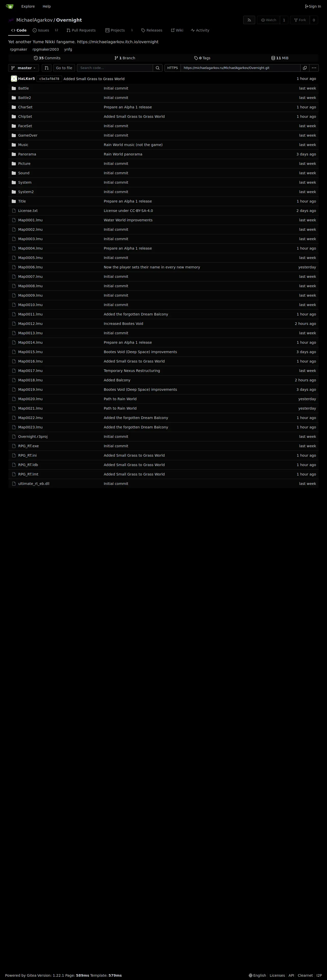This screenshot has height=980, width=327.
Task: Switch to the Issues tab
Action: tap(41, 31)
